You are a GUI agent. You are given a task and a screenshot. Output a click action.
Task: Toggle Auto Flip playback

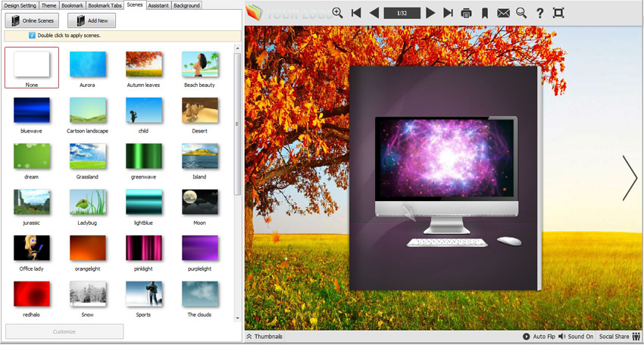pyautogui.click(x=539, y=337)
